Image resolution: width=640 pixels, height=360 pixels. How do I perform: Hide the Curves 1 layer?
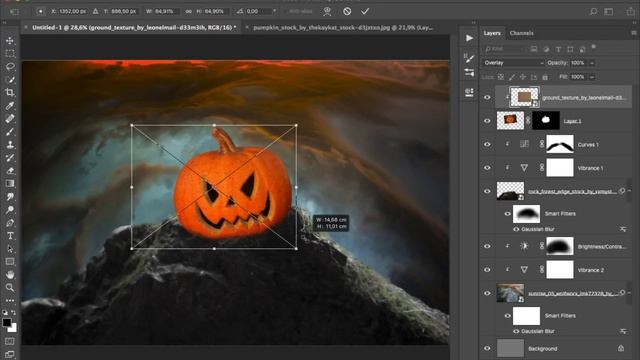click(x=487, y=144)
